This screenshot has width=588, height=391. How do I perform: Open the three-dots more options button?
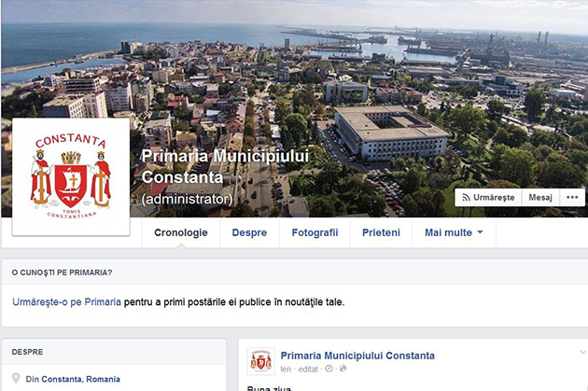572,197
